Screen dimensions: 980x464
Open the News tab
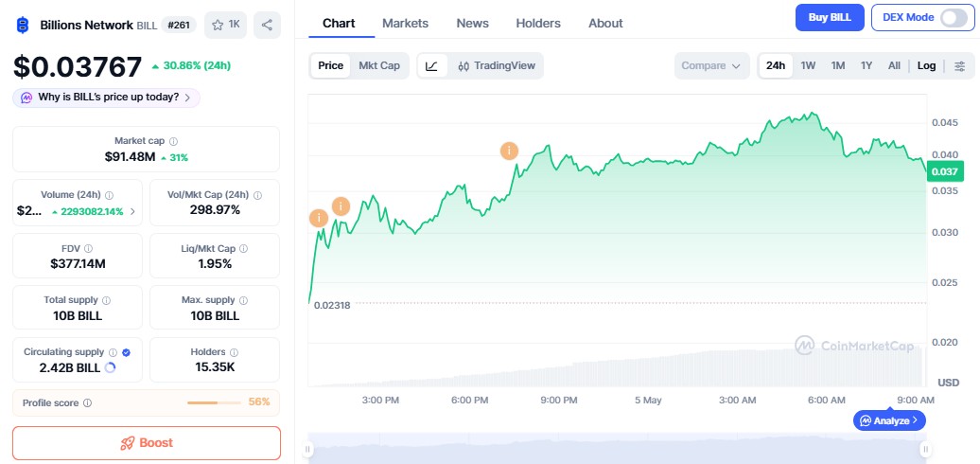tap(473, 24)
